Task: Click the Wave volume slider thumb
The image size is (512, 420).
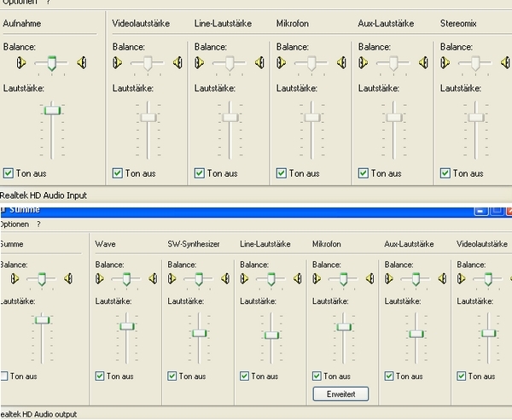Action: (126, 326)
